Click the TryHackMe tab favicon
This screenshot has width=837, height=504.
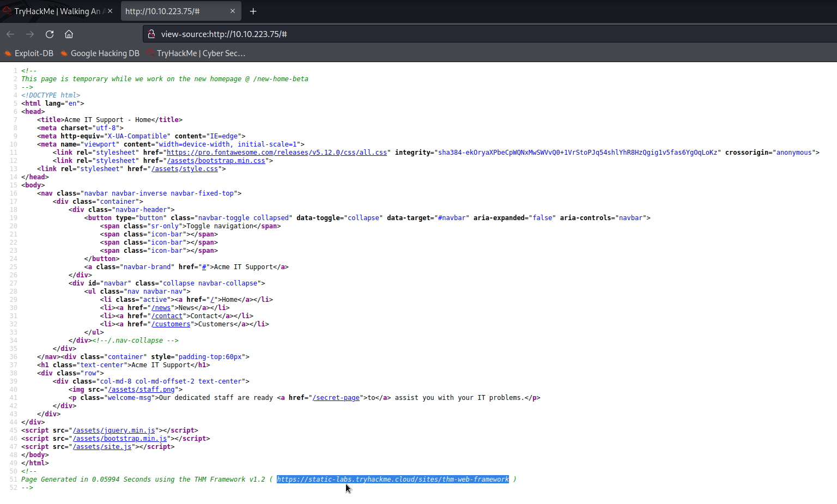pos(7,11)
